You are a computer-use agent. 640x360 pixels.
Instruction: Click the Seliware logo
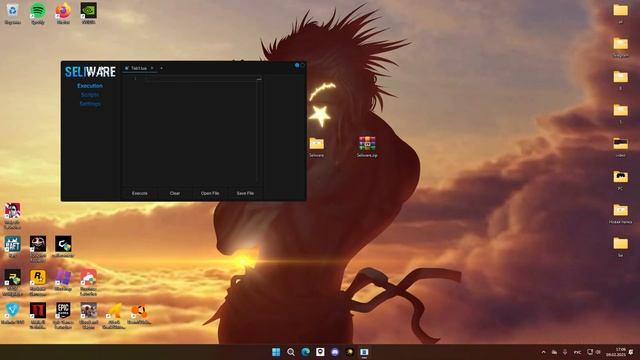pos(90,72)
